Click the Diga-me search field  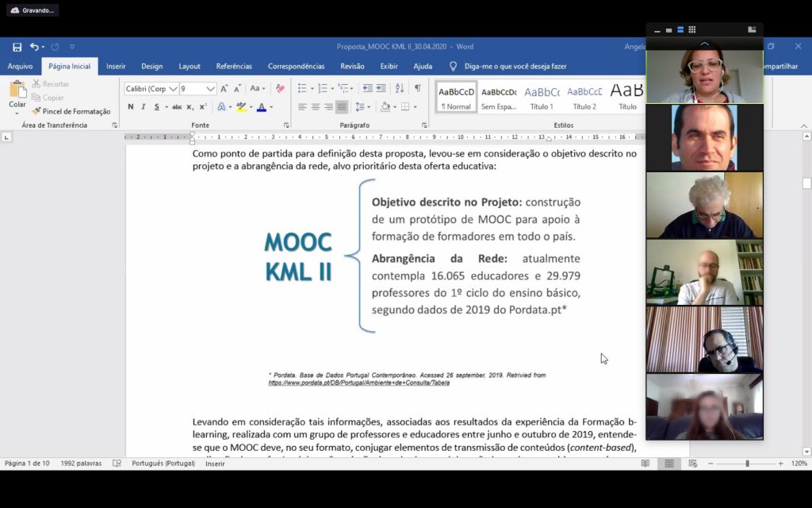pos(515,67)
